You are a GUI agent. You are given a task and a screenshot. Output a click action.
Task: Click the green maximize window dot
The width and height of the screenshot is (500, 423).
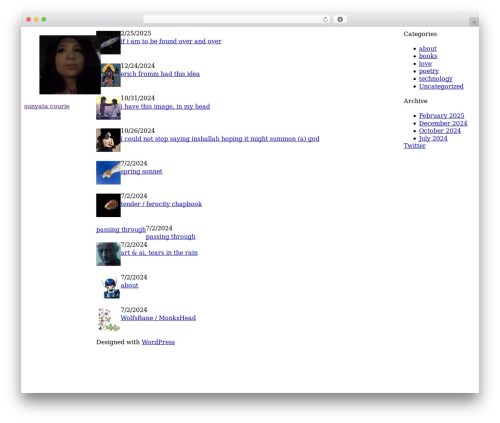[44, 19]
